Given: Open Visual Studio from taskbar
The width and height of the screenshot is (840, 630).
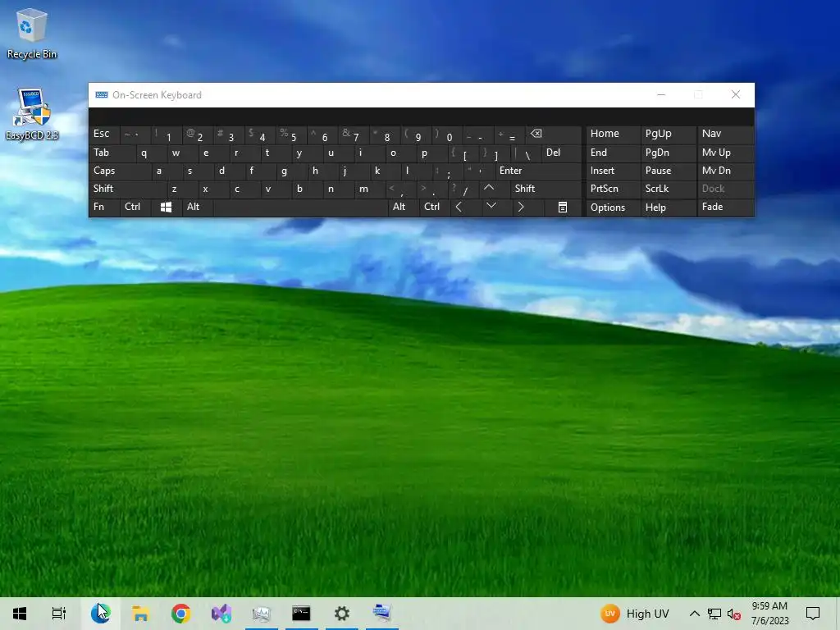Looking at the screenshot, I should pos(221,614).
